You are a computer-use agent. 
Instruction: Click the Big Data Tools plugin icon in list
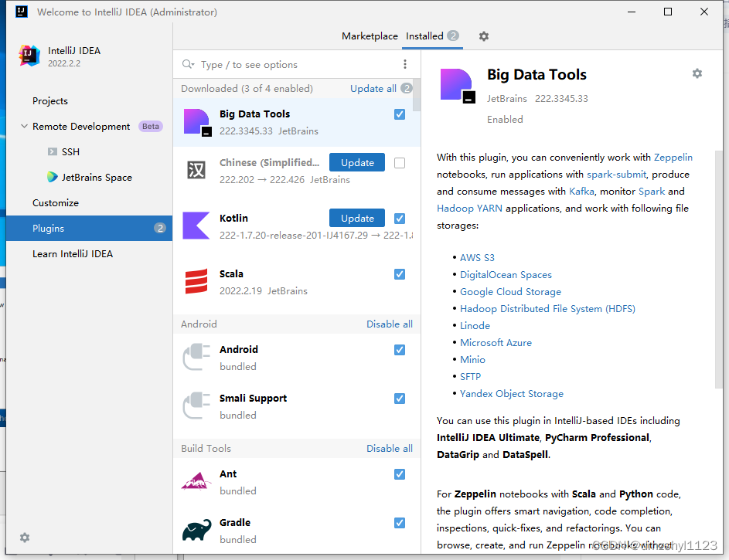pyautogui.click(x=198, y=123)
